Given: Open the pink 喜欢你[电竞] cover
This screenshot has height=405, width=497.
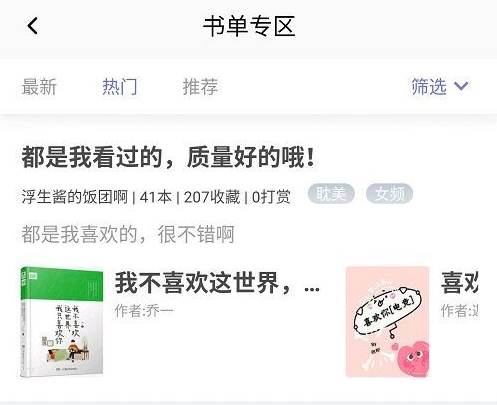Looking at the screenshot, I should 387,322.
